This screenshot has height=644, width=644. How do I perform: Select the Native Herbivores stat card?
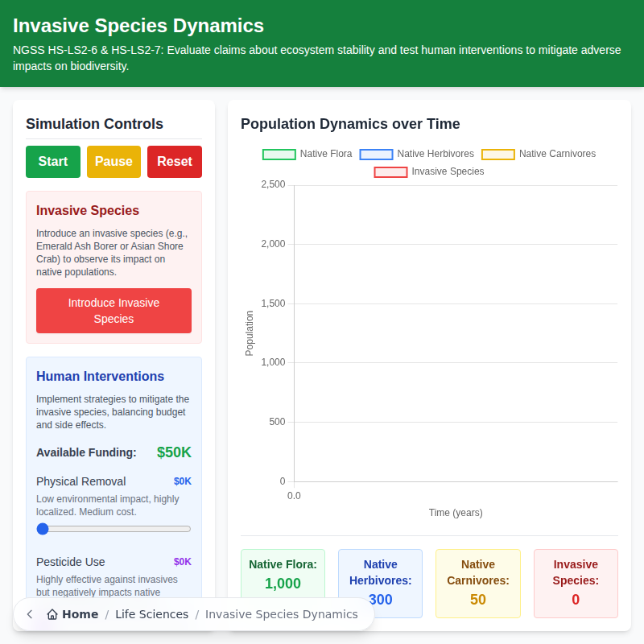coord(380,583)
